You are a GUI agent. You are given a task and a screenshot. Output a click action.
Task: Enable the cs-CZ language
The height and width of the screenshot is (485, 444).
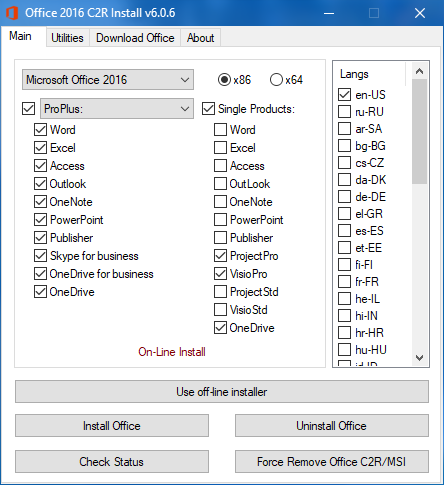344,163
